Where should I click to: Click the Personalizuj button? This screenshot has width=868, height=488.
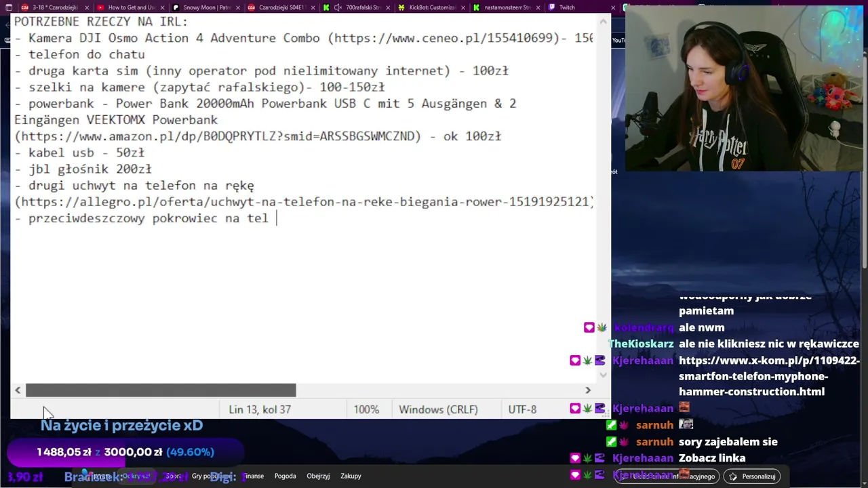(x=752, y=476)
